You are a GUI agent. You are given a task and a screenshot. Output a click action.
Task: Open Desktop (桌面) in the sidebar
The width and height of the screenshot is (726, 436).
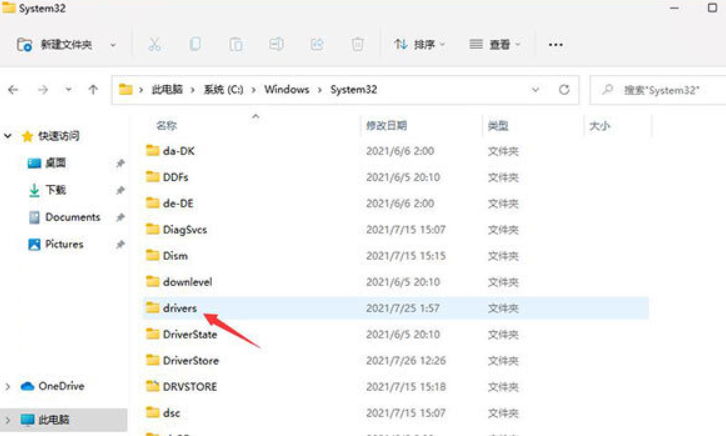pos(56,163)
